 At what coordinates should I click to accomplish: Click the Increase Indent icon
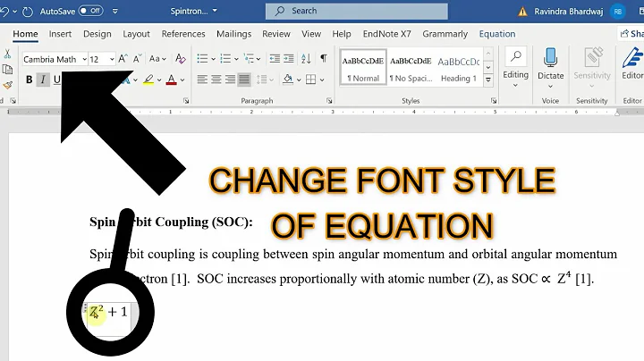(289, 59)
